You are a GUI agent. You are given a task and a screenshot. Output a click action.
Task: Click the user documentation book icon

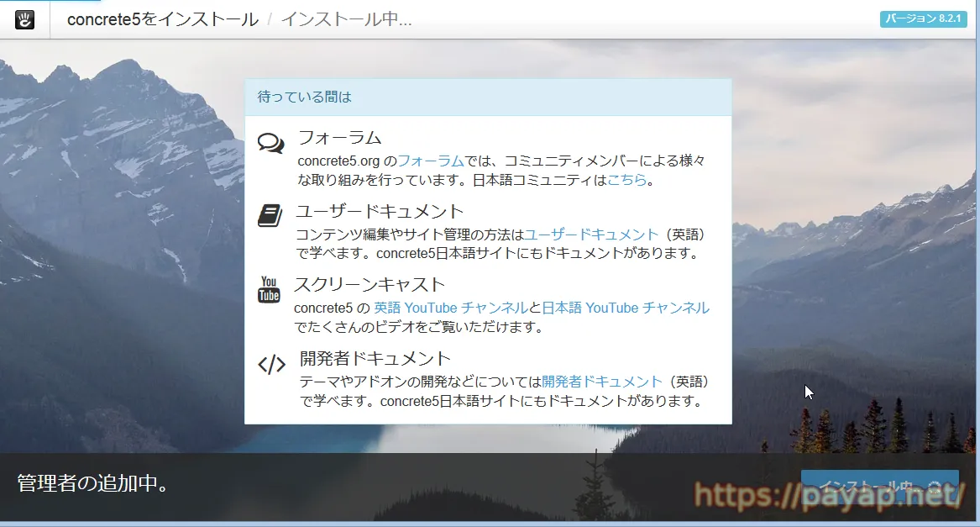click(270, 216)
